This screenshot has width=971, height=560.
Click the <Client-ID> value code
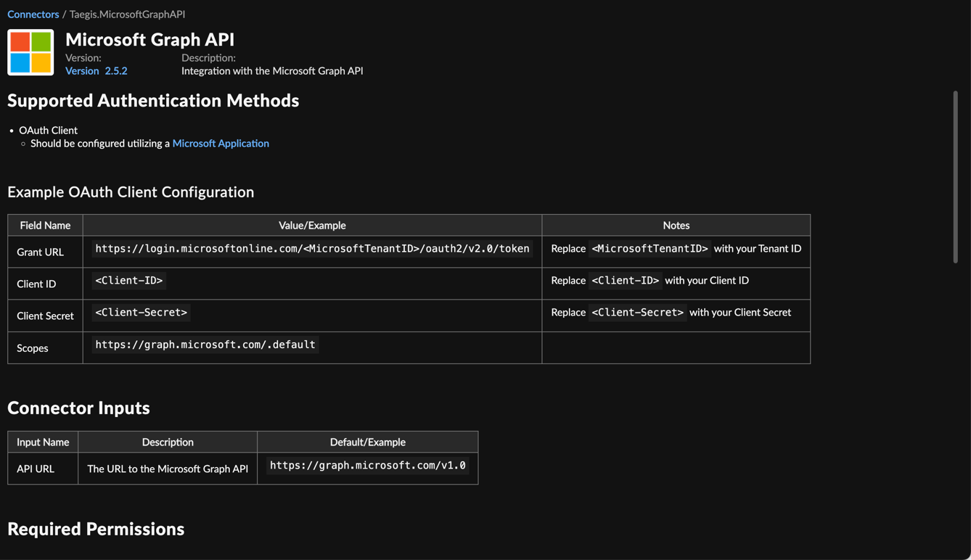pos(129,280)
